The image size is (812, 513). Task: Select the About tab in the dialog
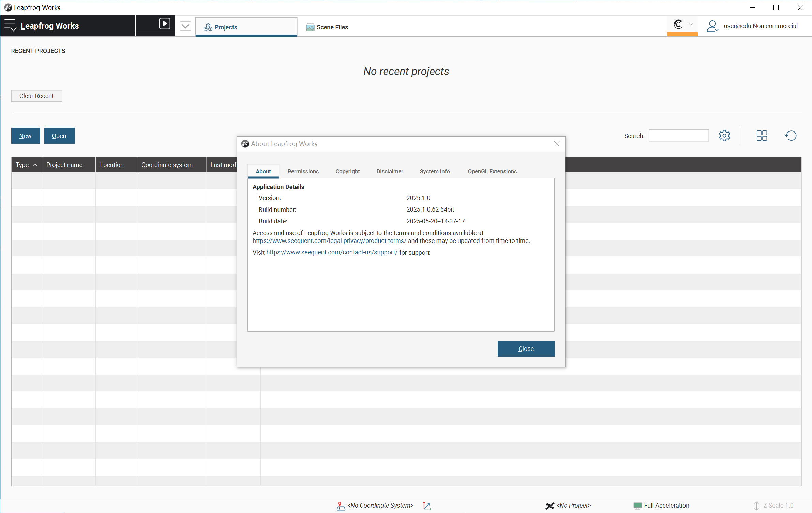(x=263, y=171)
